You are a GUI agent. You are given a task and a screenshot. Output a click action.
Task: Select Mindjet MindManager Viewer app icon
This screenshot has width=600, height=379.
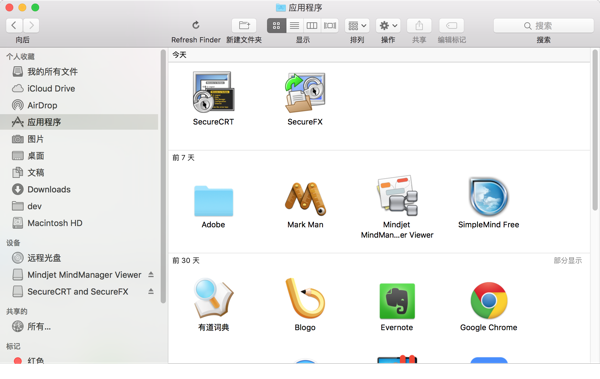point(397,196)
